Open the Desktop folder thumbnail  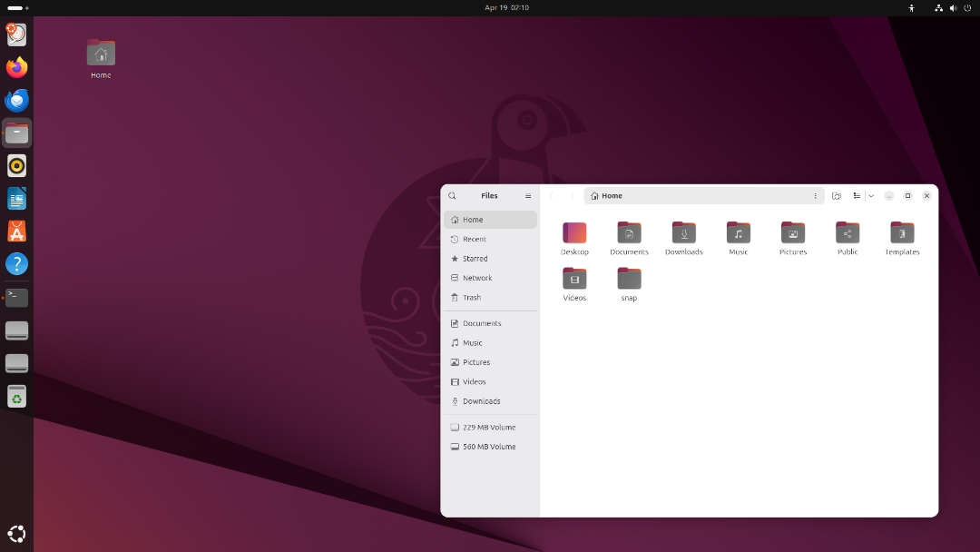pos(574,234)
